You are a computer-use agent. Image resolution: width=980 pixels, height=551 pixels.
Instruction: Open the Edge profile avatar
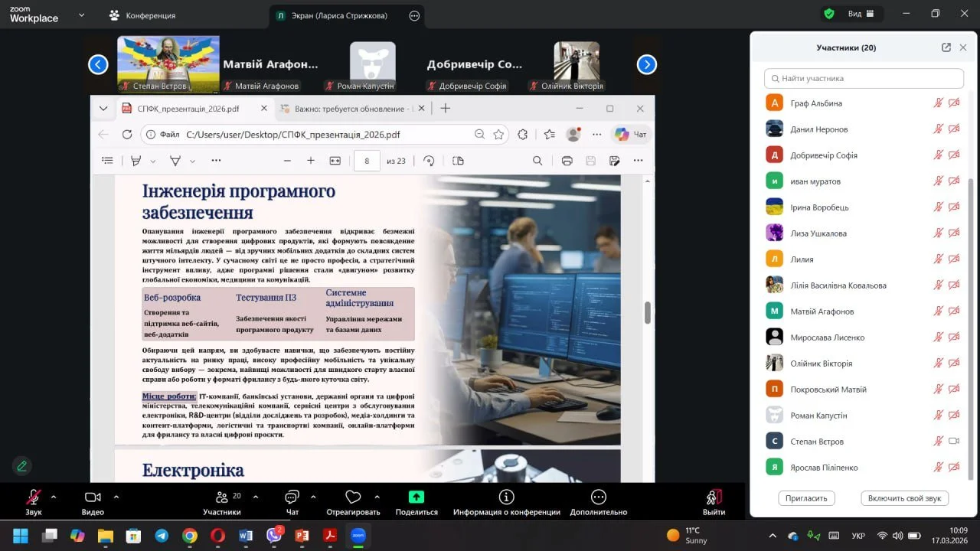point(573,135)
